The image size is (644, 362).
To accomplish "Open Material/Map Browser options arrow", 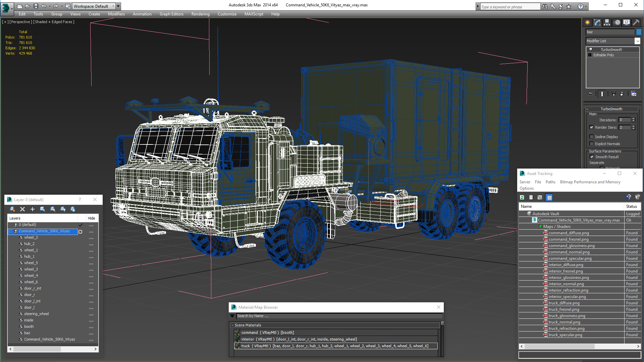I will pyautogui.click(x=232, y=316).
